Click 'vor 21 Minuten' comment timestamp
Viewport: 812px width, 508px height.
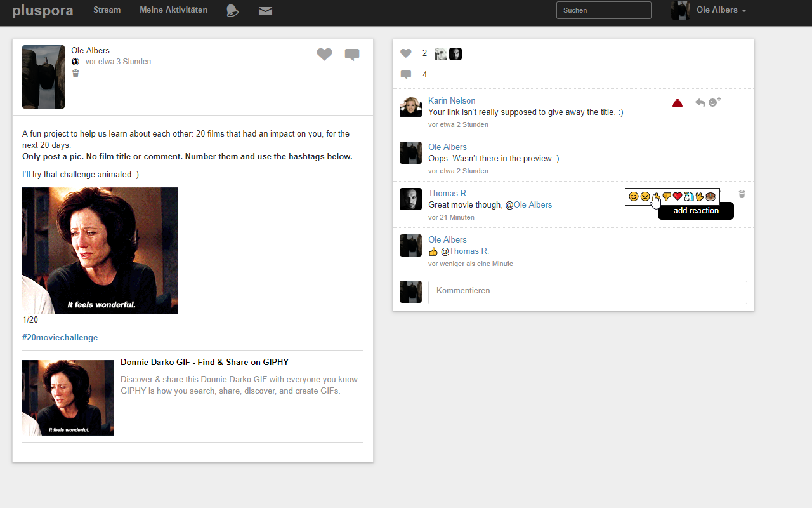click(x=451, y=218)
